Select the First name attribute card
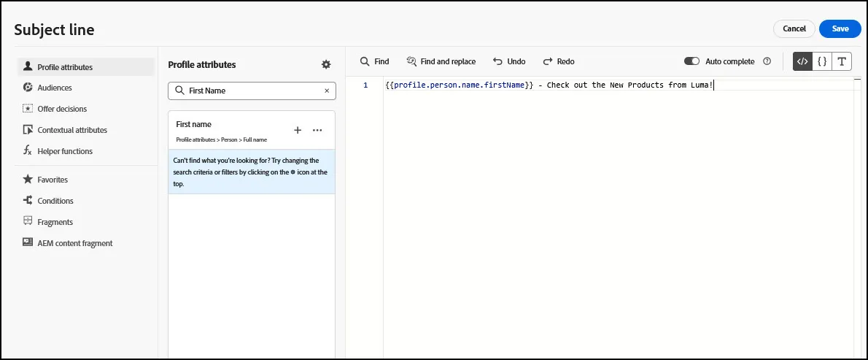868x360 pixels. tap(252, 130)
